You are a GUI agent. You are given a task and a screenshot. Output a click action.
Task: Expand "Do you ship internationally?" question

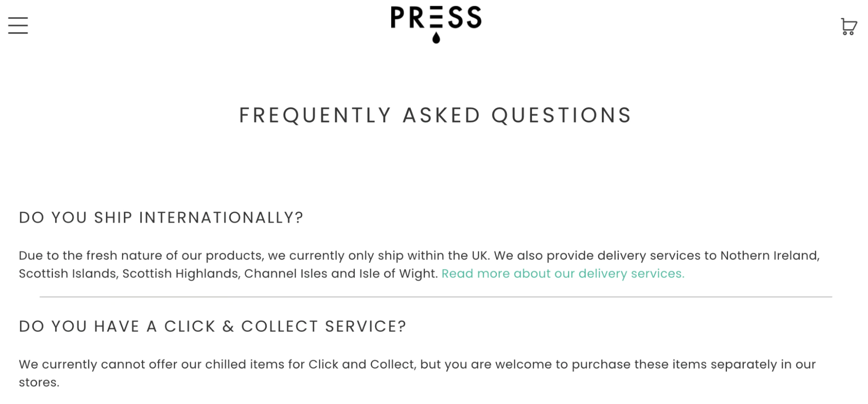[161, 217]
